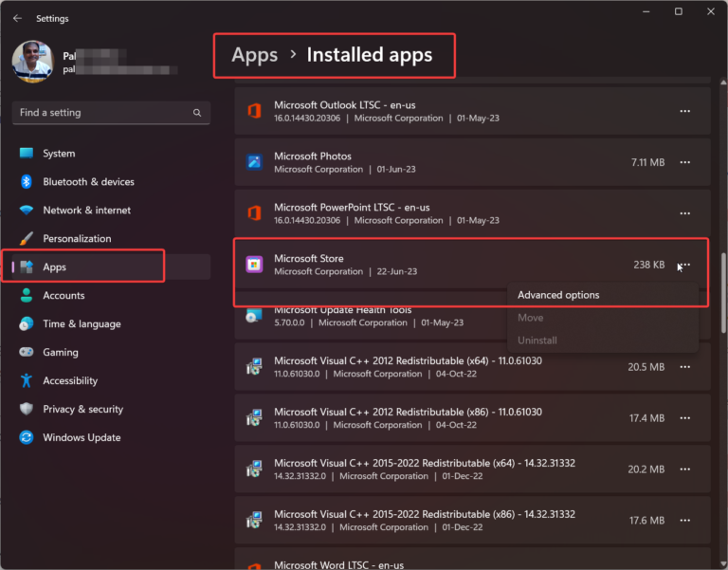Click the search magnifier icon
The height and width of the screenshot is (570, 728).
tap(197, 113)
